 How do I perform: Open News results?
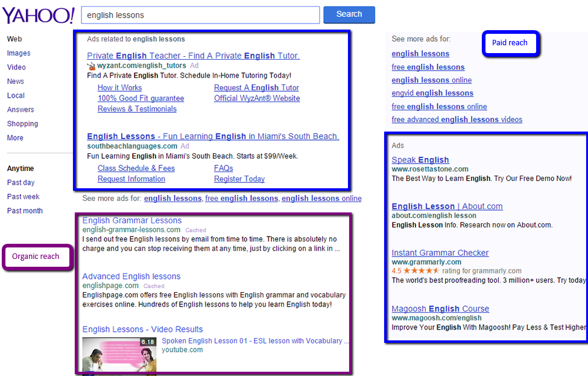15,81
